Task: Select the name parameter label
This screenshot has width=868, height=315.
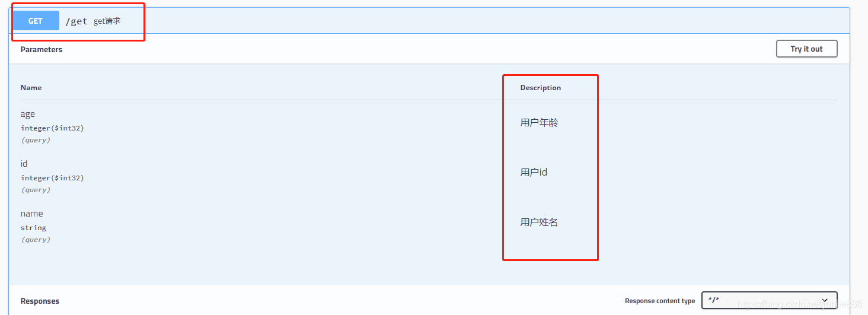Action: (x=32, y=214)
